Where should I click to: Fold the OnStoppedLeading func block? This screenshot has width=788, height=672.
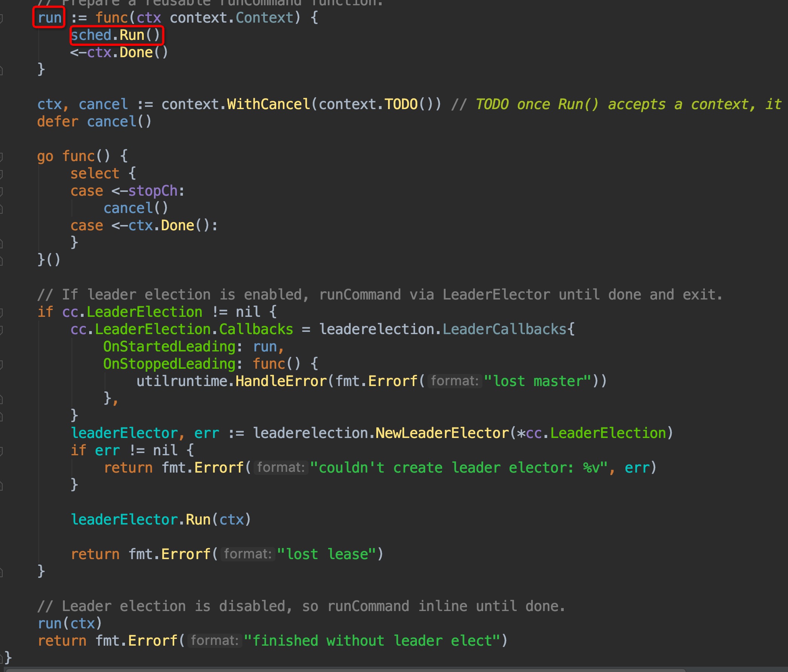[x=2, y=364]
